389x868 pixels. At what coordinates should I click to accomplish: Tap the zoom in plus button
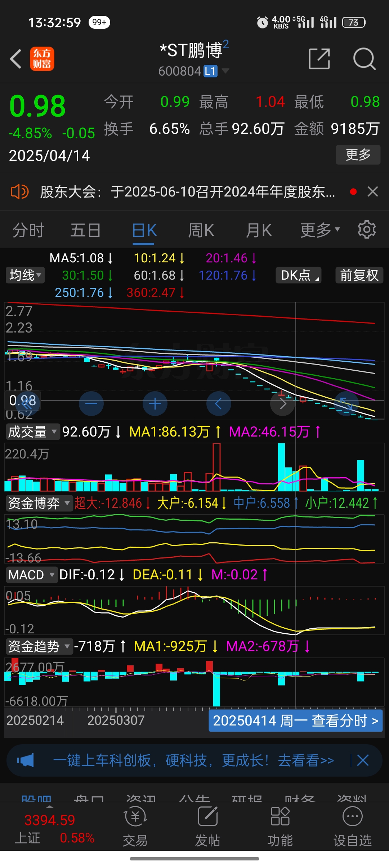[155, 404]
